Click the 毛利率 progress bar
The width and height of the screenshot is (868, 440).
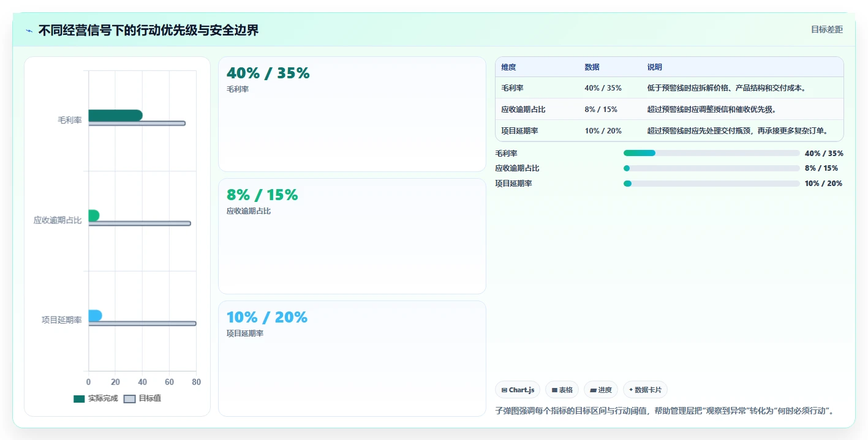[711, 153]
